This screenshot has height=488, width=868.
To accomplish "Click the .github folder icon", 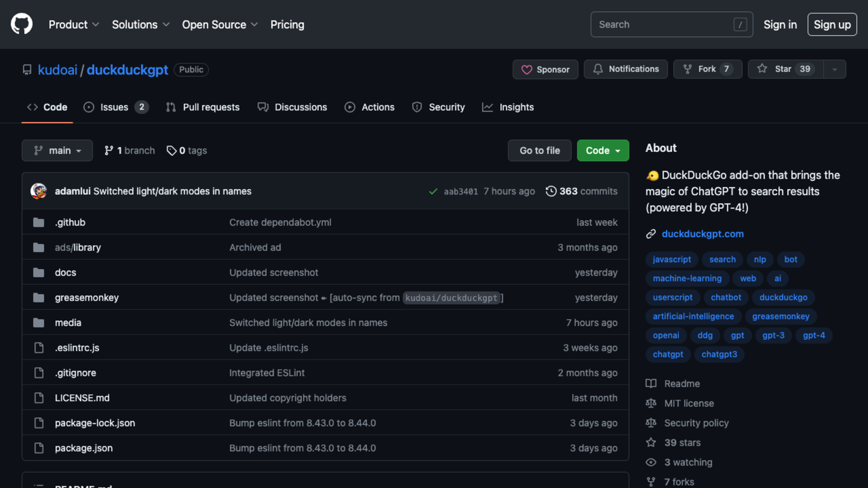I will point(39,222).
